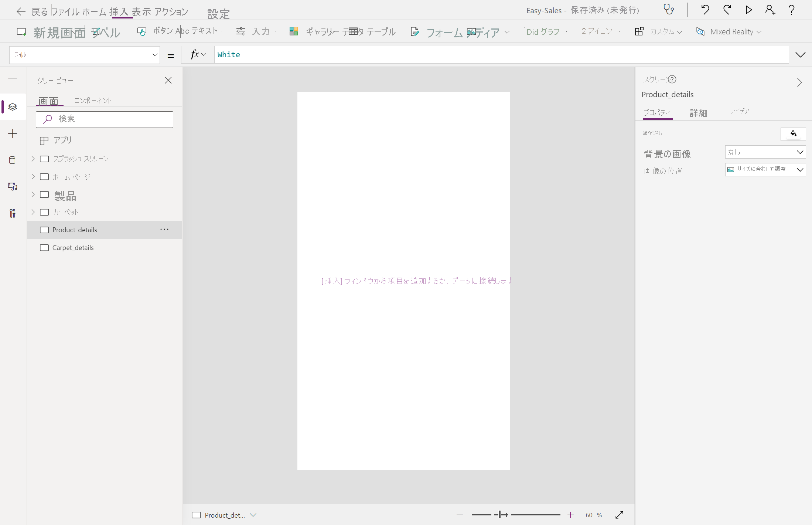
Task: Expand the Carpet (カーペット) screen node
Action: click(33, 212)
